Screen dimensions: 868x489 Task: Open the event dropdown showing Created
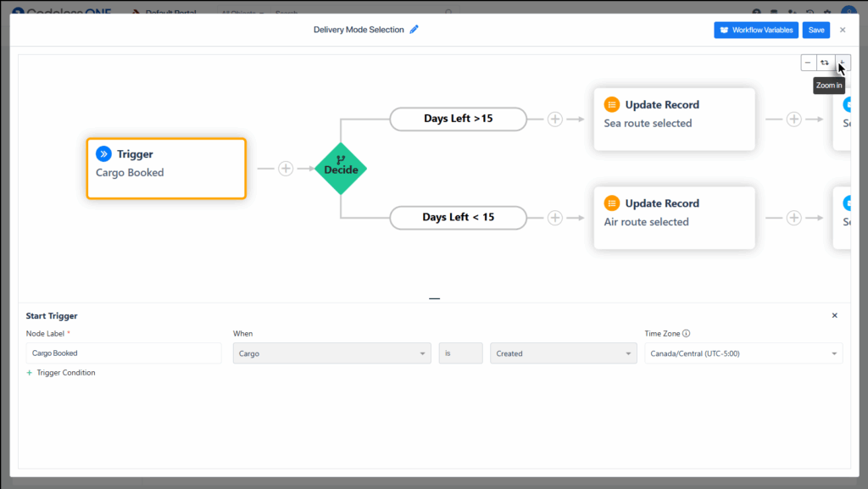563,353
